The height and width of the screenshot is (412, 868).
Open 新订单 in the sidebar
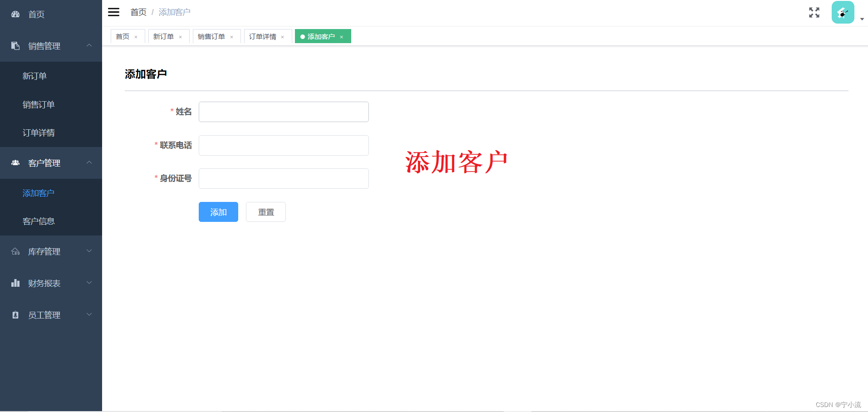[51, 76]
